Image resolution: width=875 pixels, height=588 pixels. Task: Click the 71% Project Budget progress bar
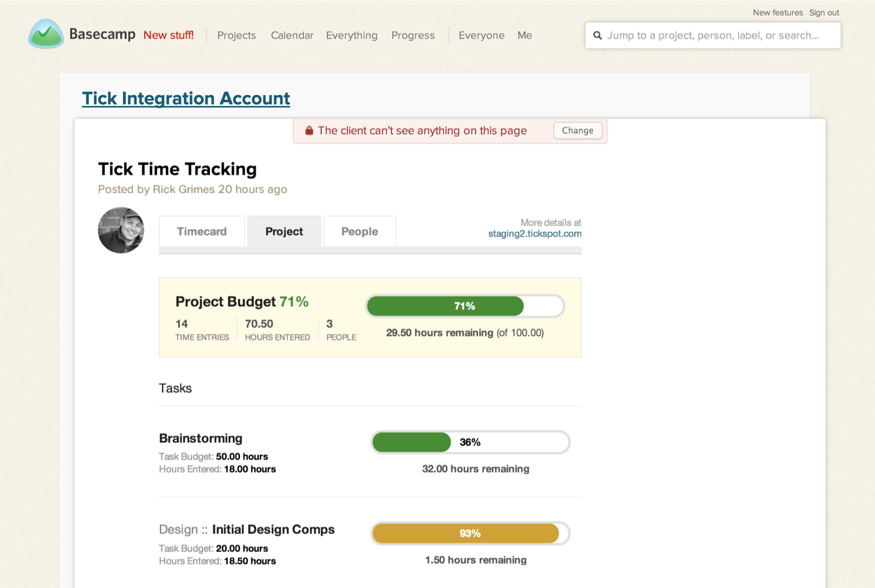click(465, 306)
